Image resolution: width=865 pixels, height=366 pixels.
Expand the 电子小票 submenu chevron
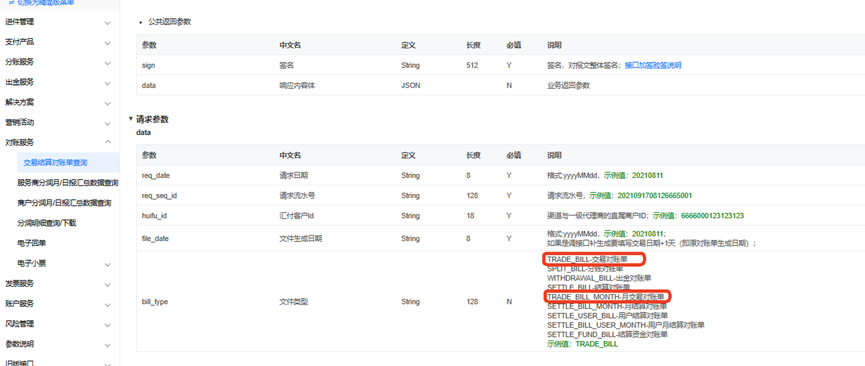pyautogui.click(x=108, y=264)
